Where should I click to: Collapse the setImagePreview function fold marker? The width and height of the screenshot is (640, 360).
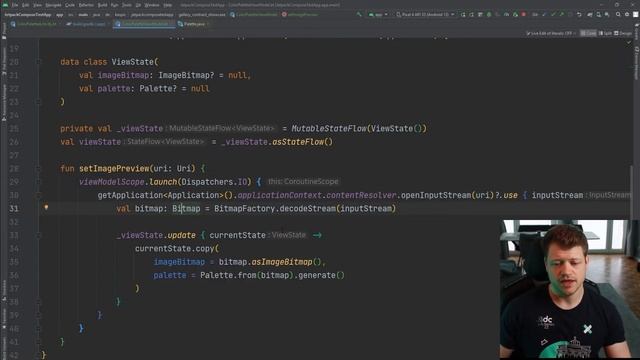pyautogui.click(x=38, y=169)
